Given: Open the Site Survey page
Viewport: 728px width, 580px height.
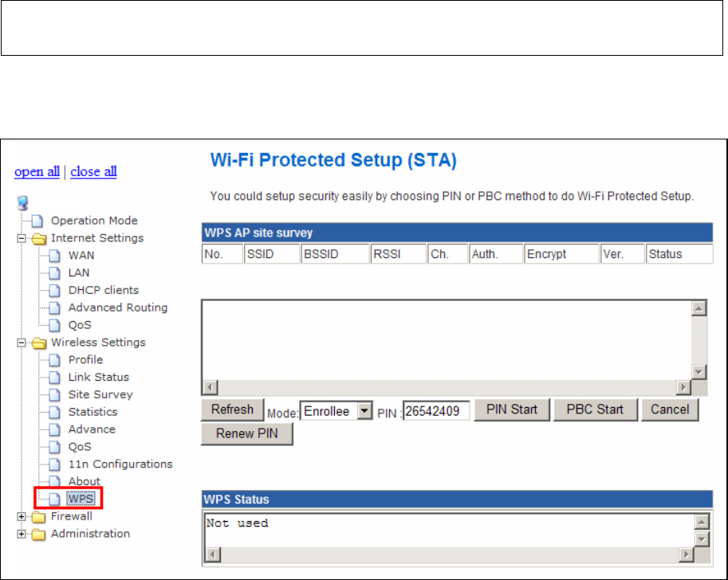Looking at the screenshot, I should click(100, 394).
